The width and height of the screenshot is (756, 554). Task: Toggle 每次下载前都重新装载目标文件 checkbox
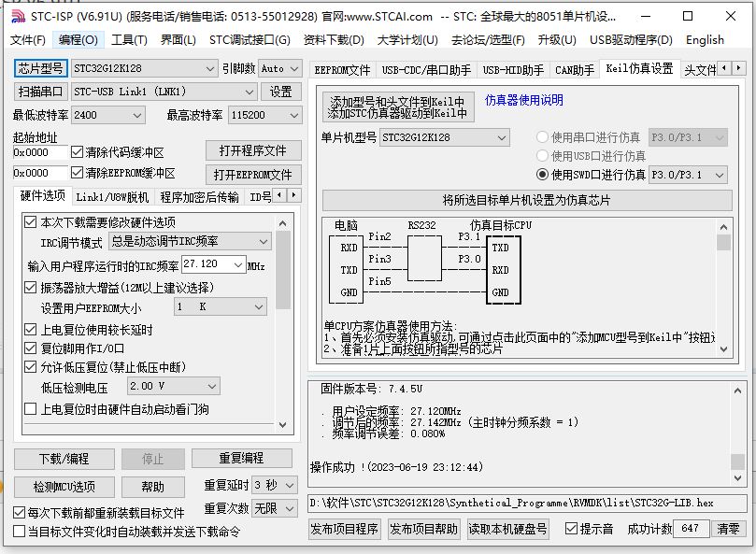pyautogui.click(x=20, y=513)
